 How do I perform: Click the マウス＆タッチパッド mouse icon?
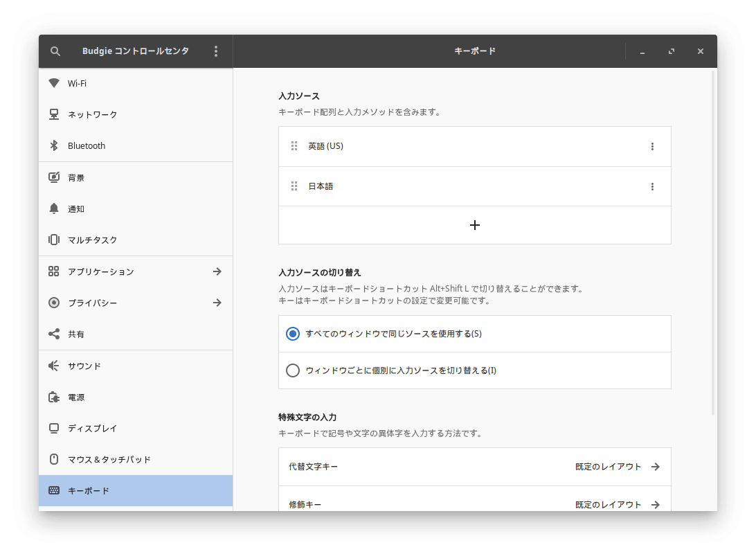[x=54, y=460]
